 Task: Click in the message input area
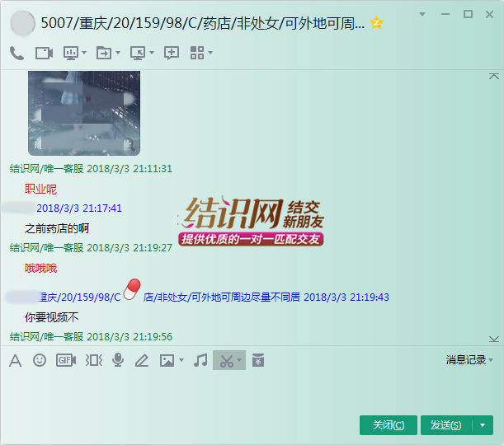[x=247, y=391]
